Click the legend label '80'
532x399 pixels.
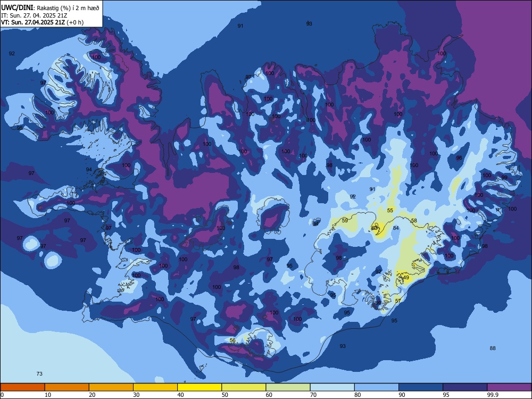(358, 395)
